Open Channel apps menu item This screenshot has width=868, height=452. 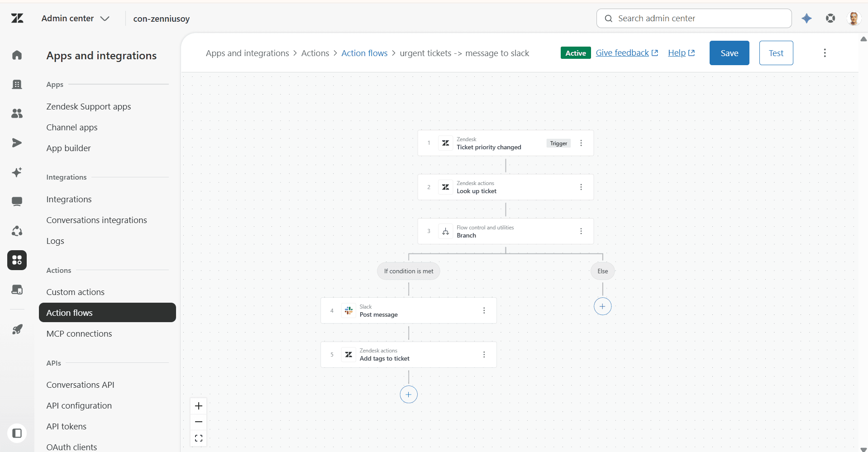[72, 128]
